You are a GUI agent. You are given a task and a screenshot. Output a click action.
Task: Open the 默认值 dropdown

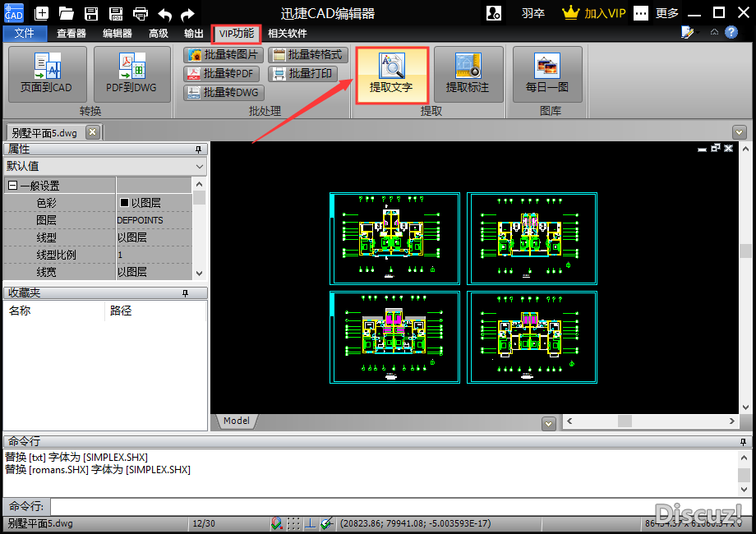point(198,166)
